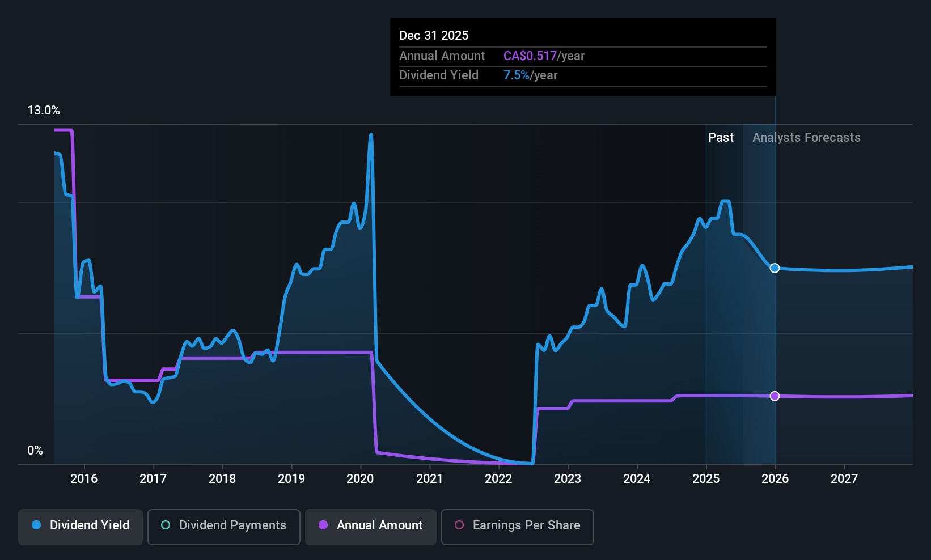The image size is (931, 560).
Task: Click the 2018 x-axis label
Action: (x=222, y=479)
